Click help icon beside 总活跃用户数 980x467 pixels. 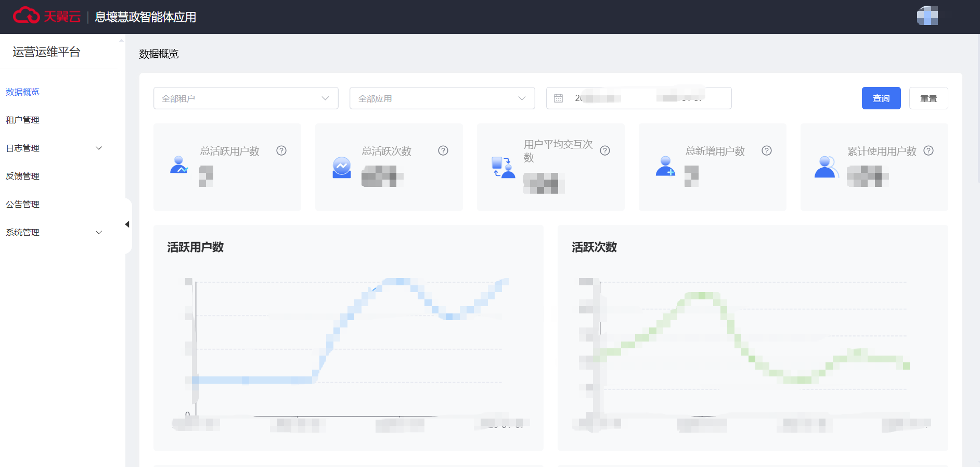[281, 150]
